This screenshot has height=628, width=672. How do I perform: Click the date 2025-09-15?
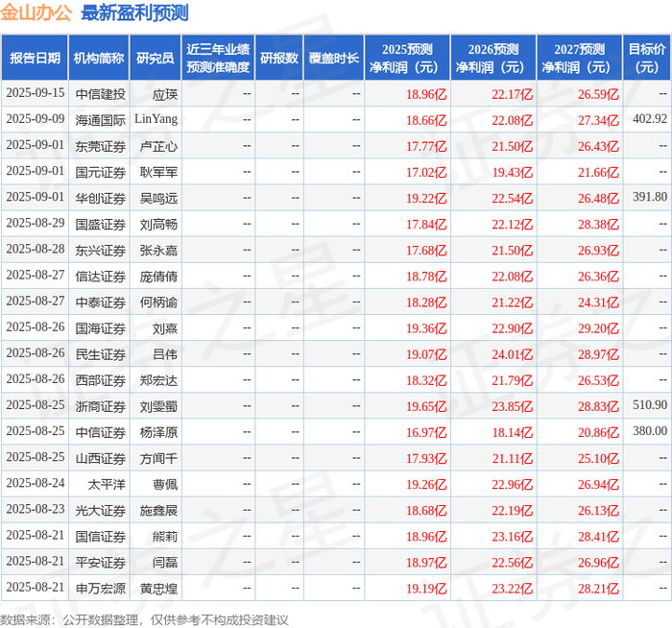(x=36, y=92)
